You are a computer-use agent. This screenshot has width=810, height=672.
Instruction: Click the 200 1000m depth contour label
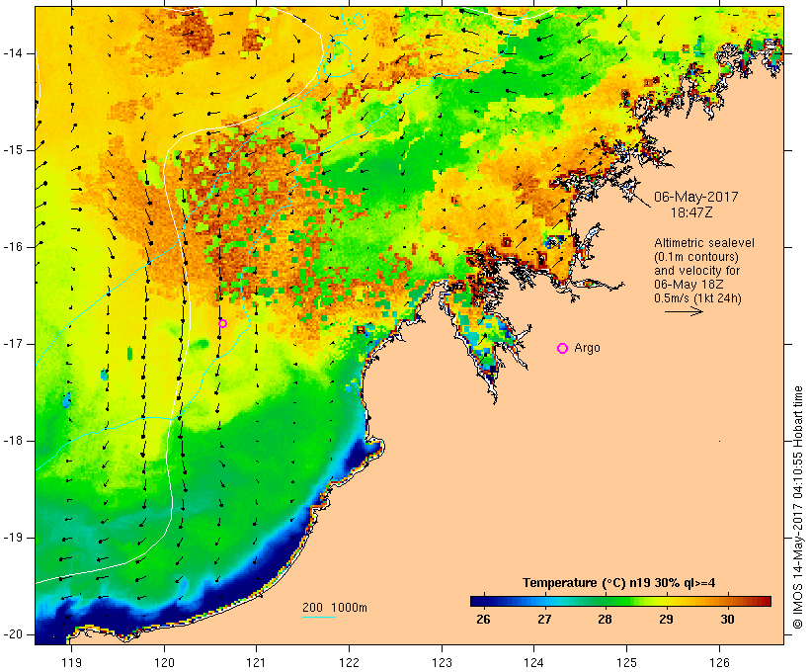335,608
